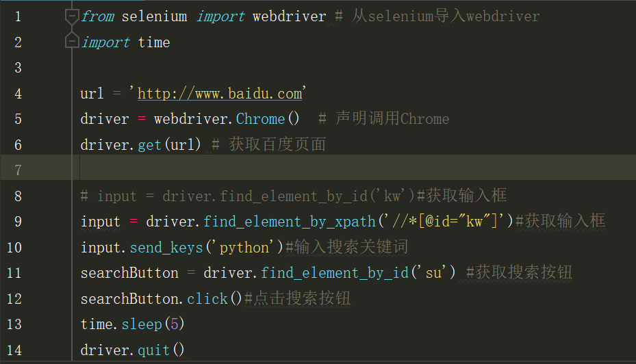The width and height of the screenshot is (636, 364).
Task: Click the sleep function on line 13
Action: pos(142,324)
